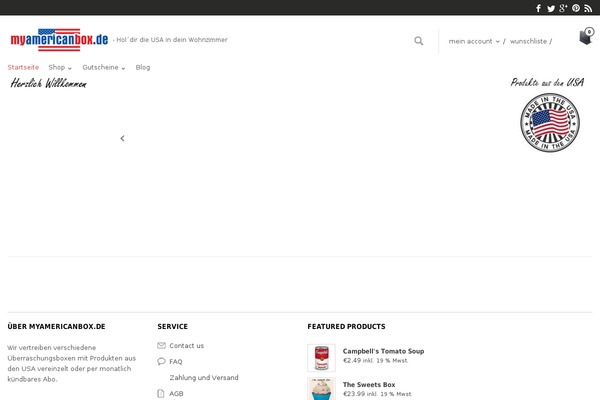Screen dimensions: 600x400
Task: Open Zahlung und Versand link
Action: (204, 378)
